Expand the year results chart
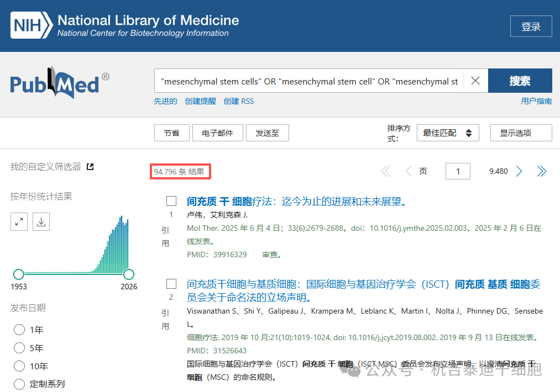This screenshot has height=392, width=560. [x=19, y=222]
